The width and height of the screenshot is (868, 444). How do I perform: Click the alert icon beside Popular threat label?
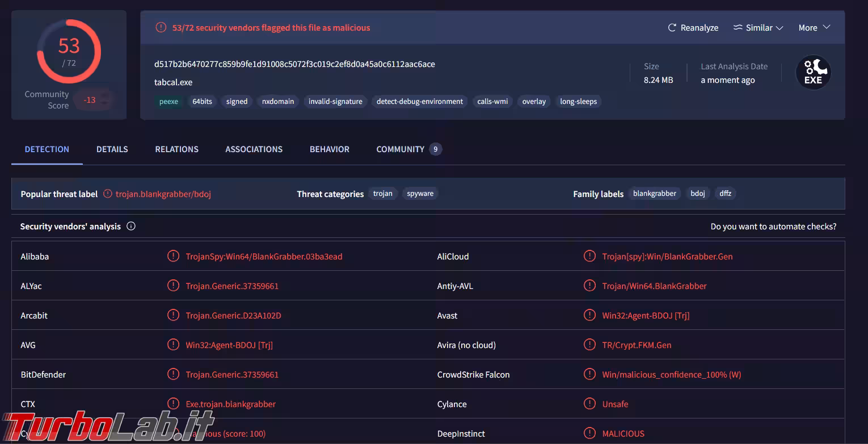pyautogui.click(x=108, y=194)
